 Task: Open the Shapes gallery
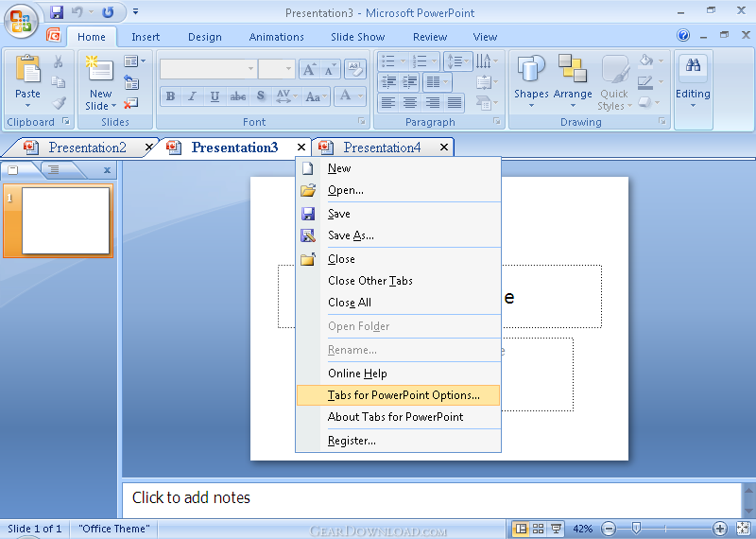click(x=531, y=81)
